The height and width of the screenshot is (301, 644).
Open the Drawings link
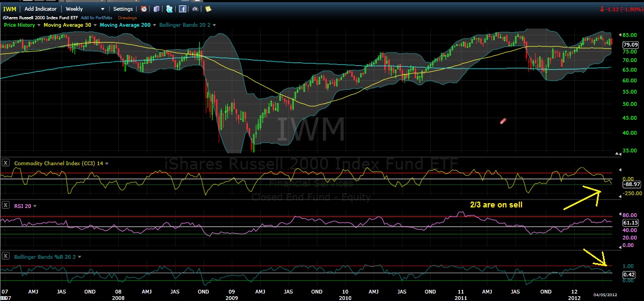[127, 18]
